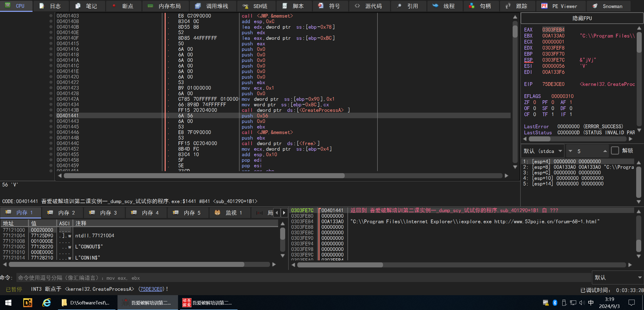Click the 脚本 script tab icon

click(x=285, y=6)
